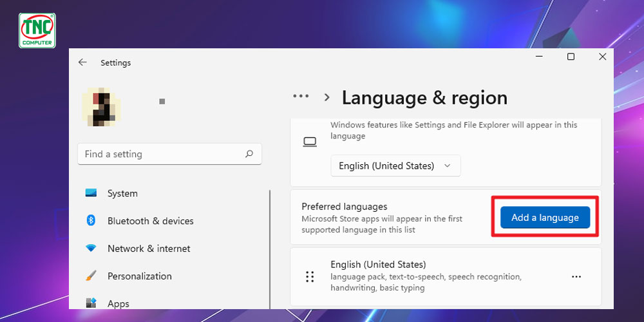This screenshot has height=322, width=644.
Task: Click the Language & region heading
Action: (424, 98)
